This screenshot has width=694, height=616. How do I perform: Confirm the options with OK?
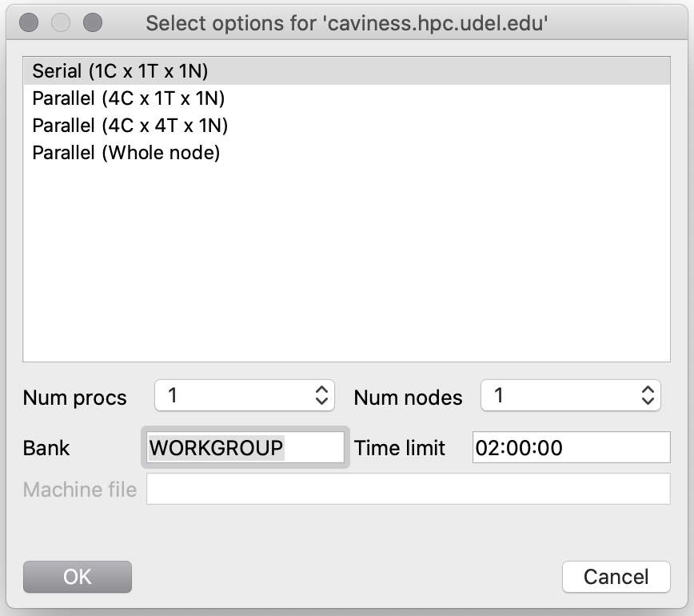pyautogui.click(x=78, y=576)
